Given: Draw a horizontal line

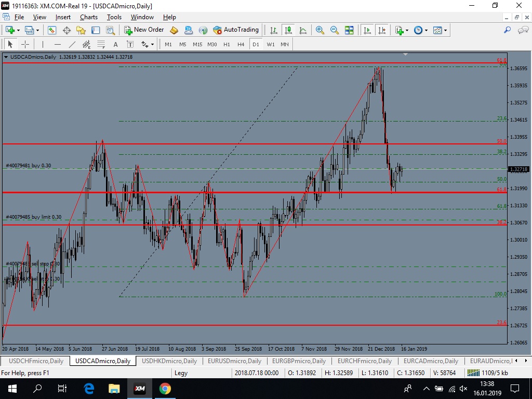Looking at the screenshot, I should tap(57, 45).
